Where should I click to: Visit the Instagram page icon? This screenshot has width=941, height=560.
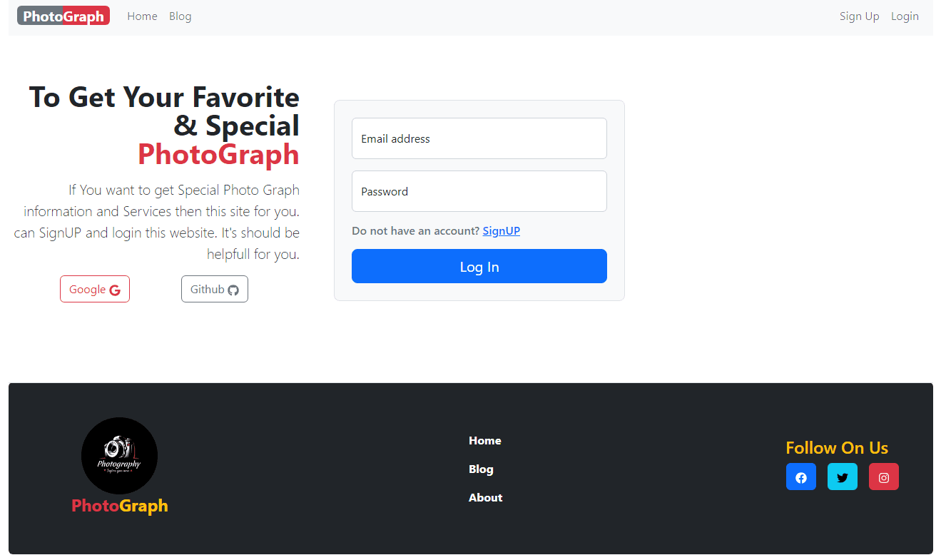click(x=883, y=477)
